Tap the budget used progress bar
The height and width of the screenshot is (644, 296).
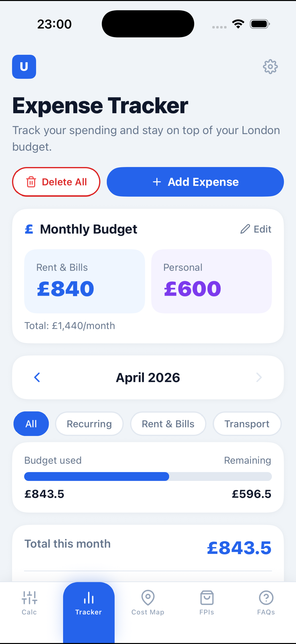148,476
